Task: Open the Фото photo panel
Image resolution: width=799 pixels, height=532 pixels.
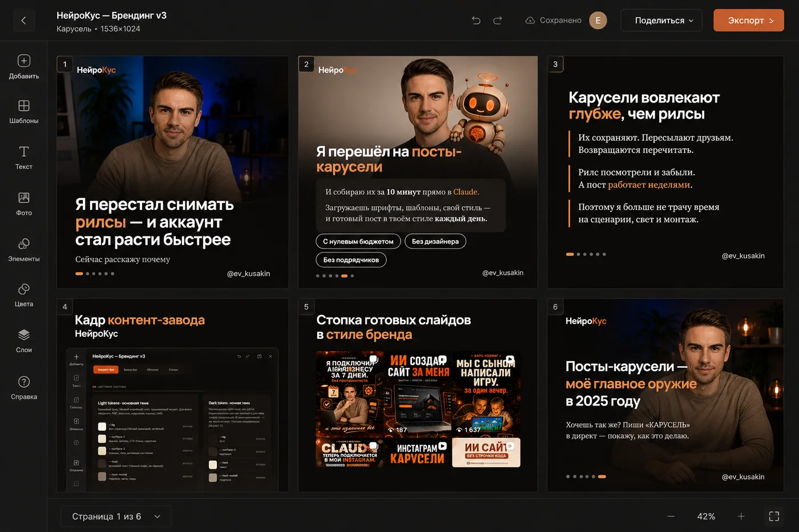Action: (x=23, y=204)
